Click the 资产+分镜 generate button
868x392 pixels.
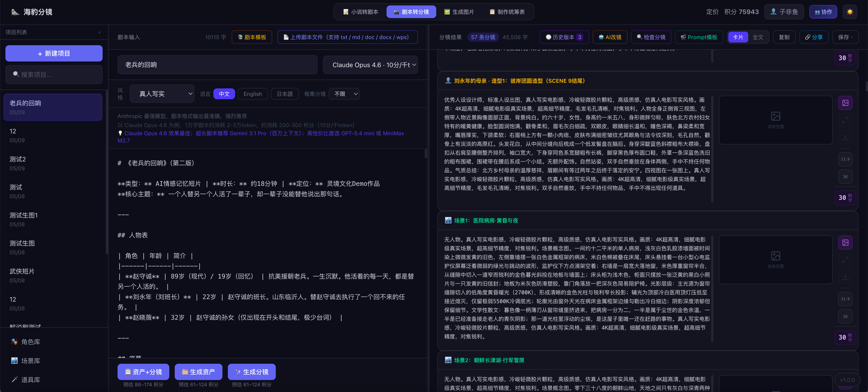click(x=143, y=371)
